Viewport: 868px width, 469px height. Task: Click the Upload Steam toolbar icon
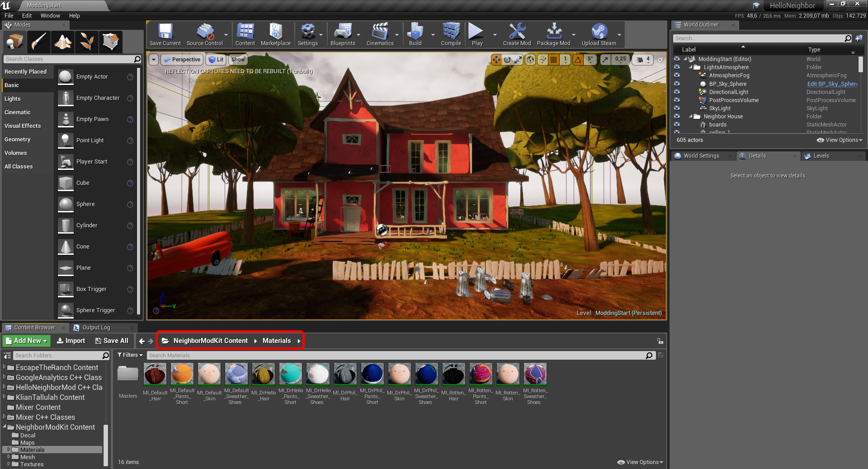click(x=599, y=34)
